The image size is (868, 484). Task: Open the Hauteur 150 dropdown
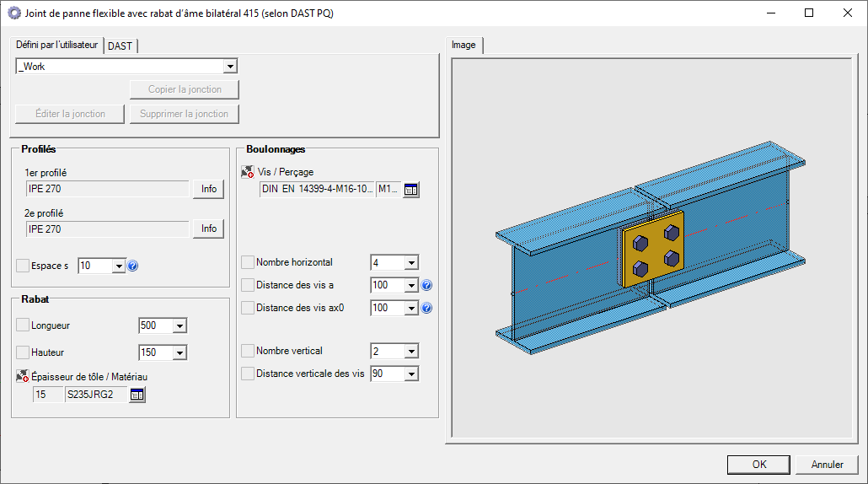pyautogui.click(x=179, y=353)
